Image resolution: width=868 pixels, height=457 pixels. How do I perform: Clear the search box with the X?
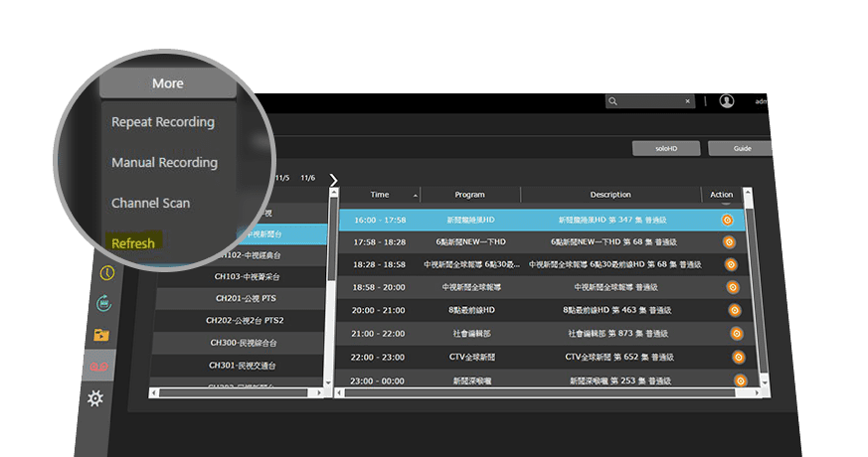pyautogui.click(x=688, y=101)
